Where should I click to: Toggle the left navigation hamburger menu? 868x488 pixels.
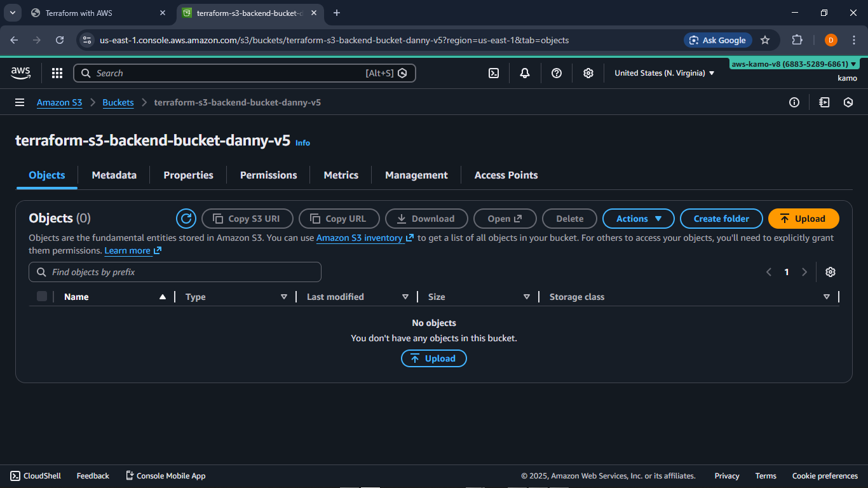click(x=20, y=102)
